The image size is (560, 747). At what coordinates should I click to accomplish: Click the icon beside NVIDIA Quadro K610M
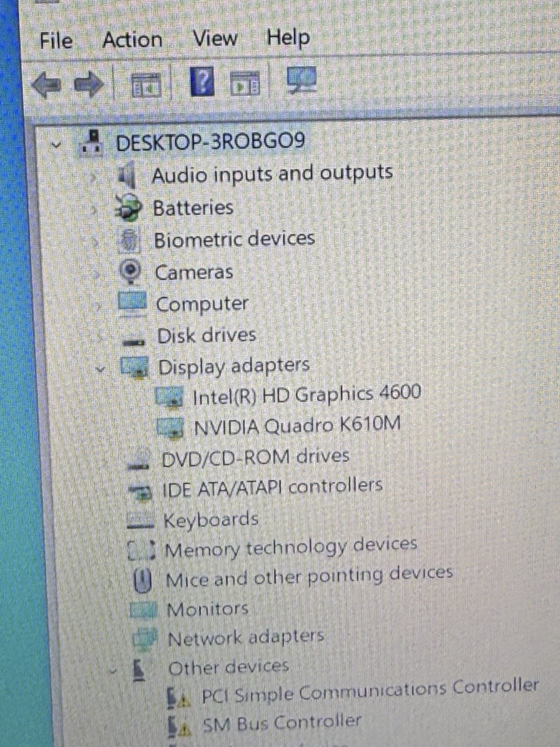point(170,428)
